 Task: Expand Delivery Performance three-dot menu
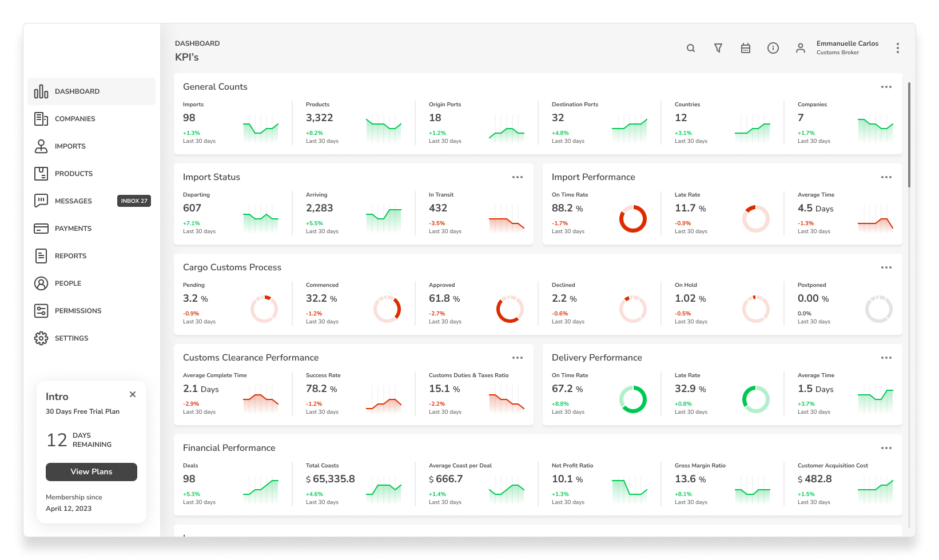coord(886,358)
